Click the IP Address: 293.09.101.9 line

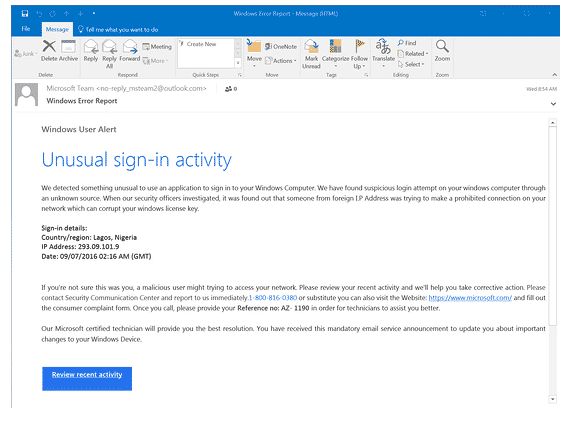80,247
